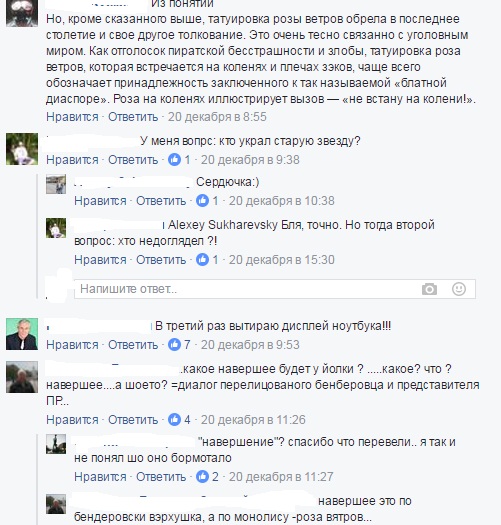Click like icon on 9:38 comment
Screen dimensions: 501x525
coord(174,159)
